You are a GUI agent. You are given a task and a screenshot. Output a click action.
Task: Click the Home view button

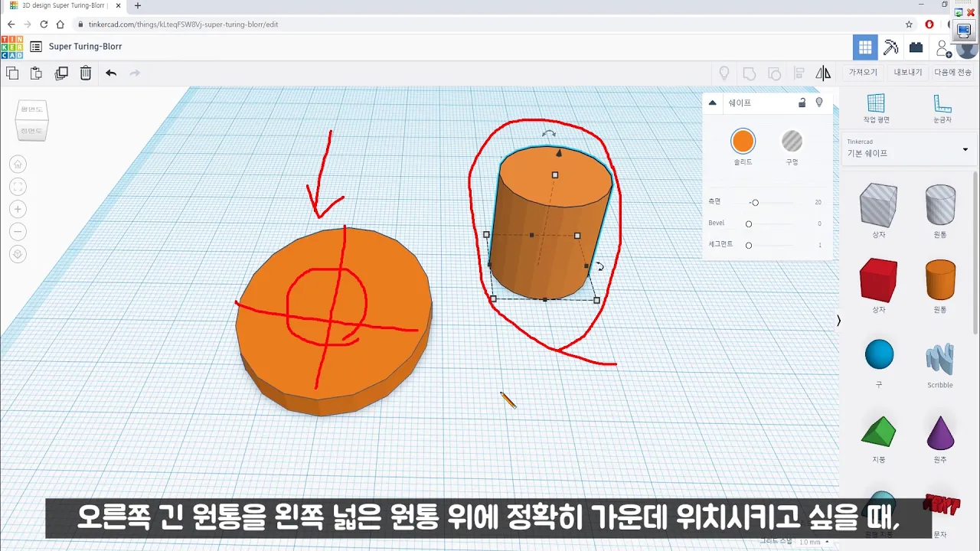(x=18, y=164)
